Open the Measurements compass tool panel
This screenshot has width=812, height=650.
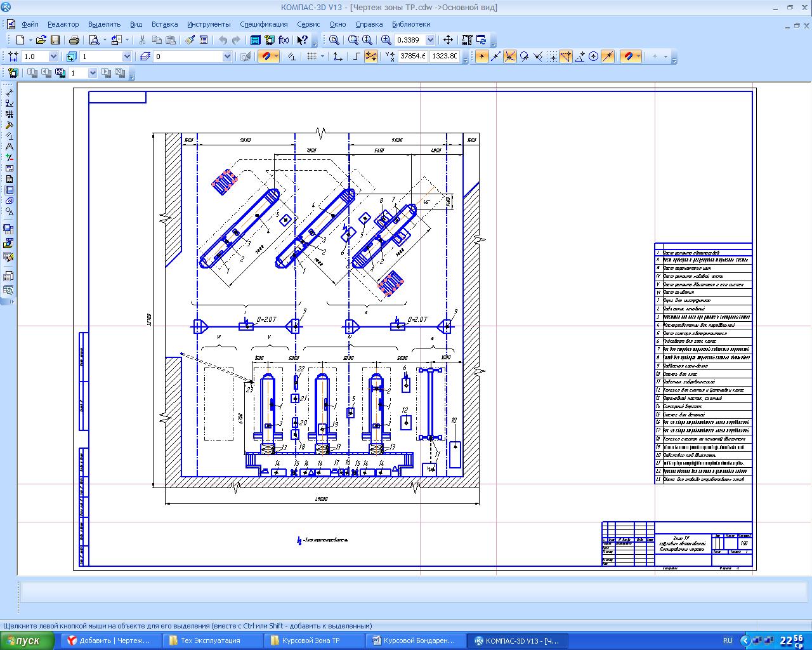pyautogui.click(x=9, y=147)
